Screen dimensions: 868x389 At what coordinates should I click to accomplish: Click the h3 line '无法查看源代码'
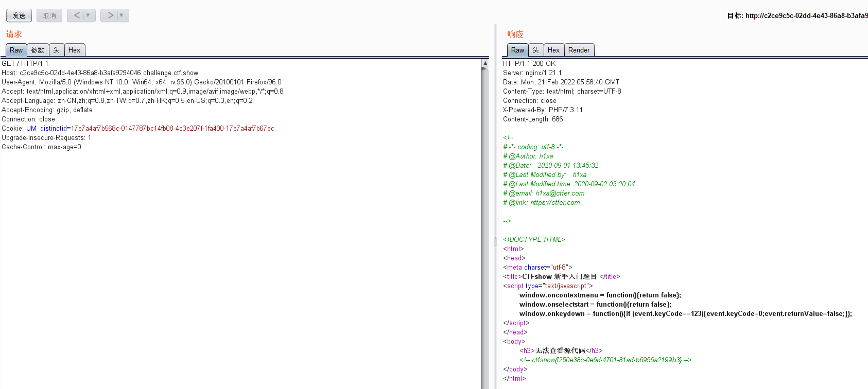coord(561,350)
